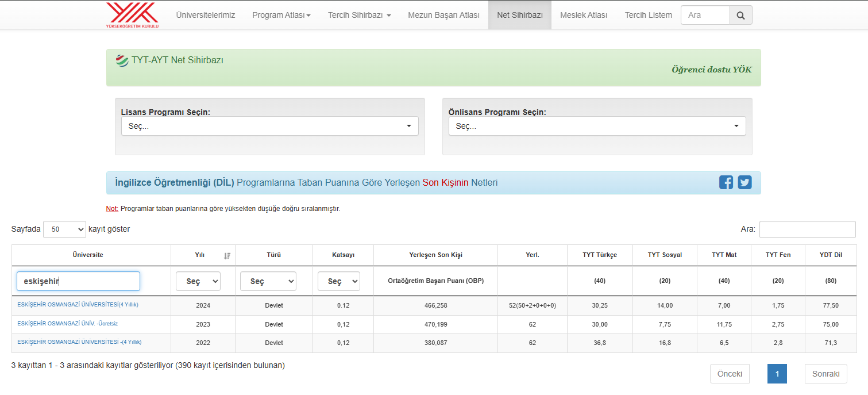Change records per page dropdown showing 50

click(x=64, y=229)
